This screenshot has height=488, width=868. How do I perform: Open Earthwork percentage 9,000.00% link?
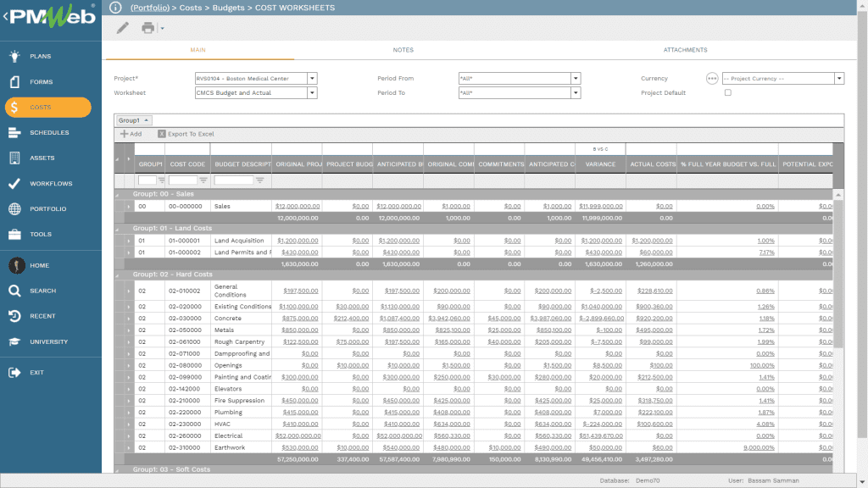pos(759,447)
